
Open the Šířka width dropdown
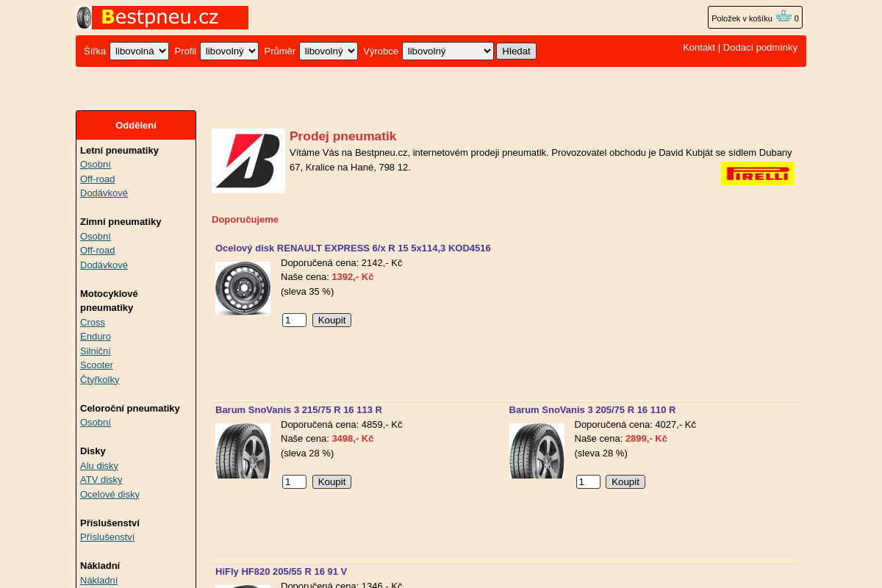click(x=139, y=51)
